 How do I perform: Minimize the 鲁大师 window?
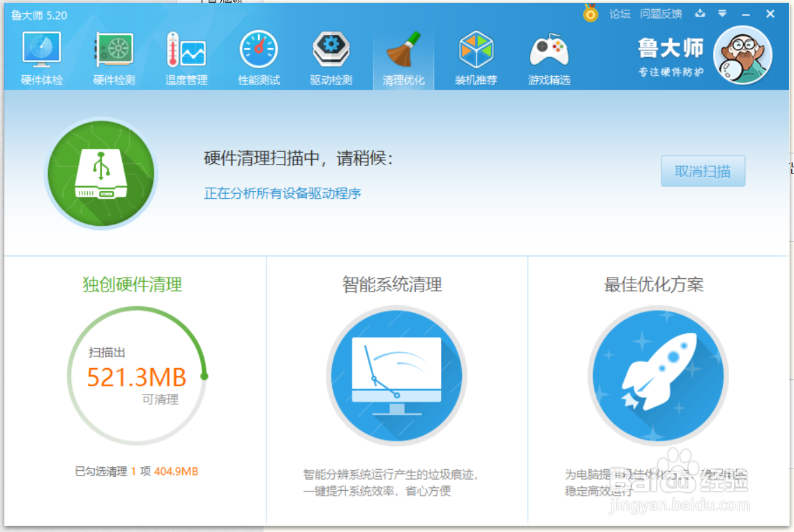pos(745,15)
